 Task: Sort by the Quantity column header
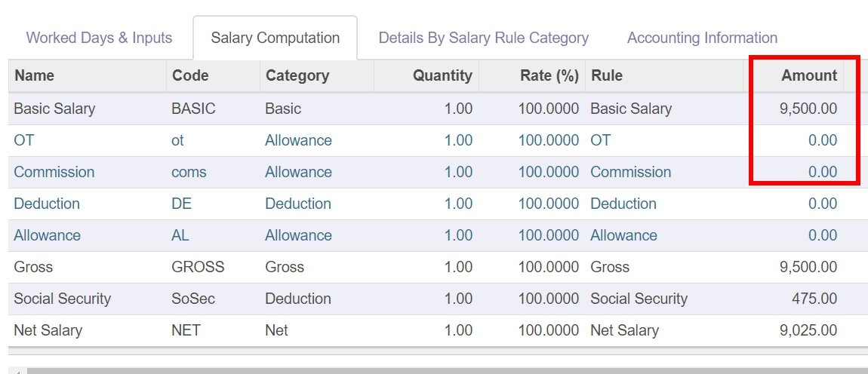[x=442, y=75]
